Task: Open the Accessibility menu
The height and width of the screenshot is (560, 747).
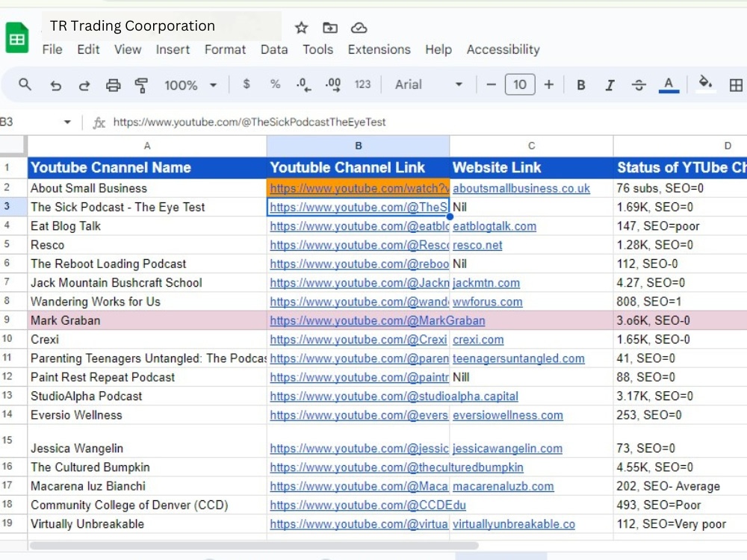Action: (x=503, y=49)
